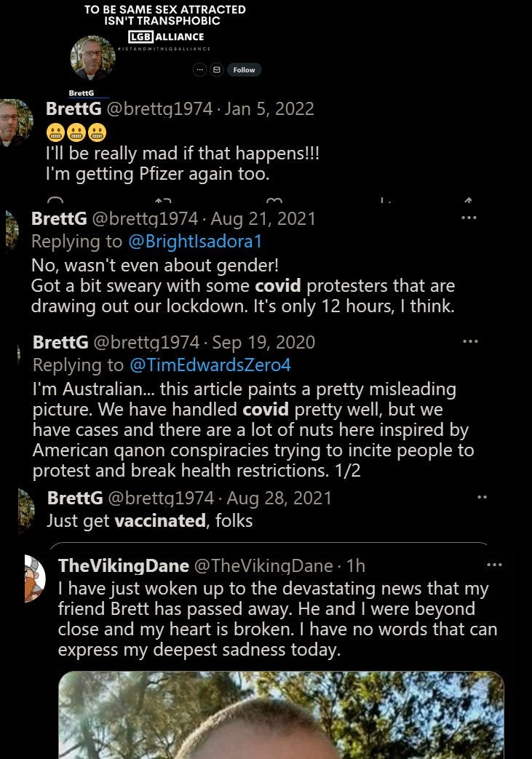The height and width of the screenshot is (759, 532).
Task: Open the profile more options ellipsis button
Action: (199, 70)
